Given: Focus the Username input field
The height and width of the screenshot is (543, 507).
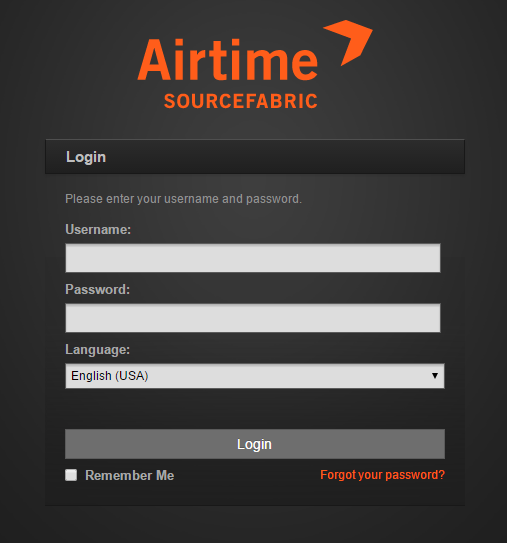Looking at the screenshot, I should 253,258.
